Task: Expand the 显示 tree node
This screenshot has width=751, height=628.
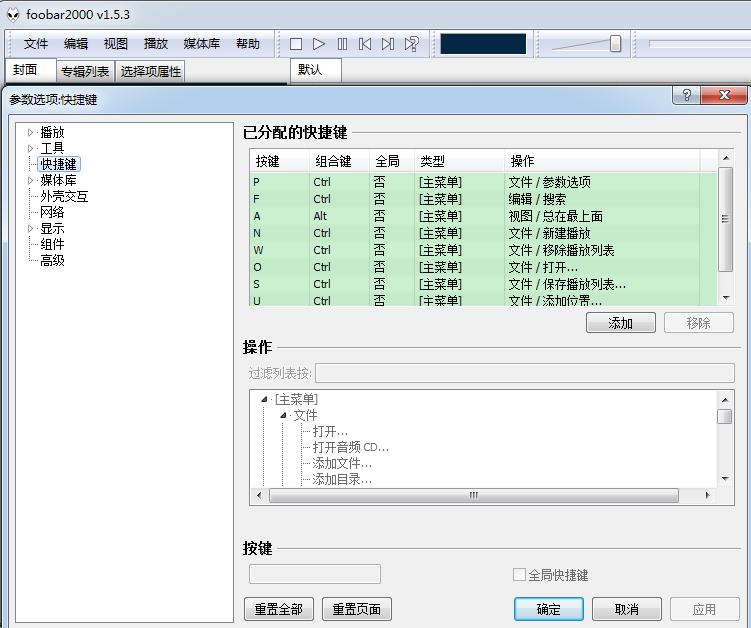Action: pyautogui.click(x=30, y=228)
